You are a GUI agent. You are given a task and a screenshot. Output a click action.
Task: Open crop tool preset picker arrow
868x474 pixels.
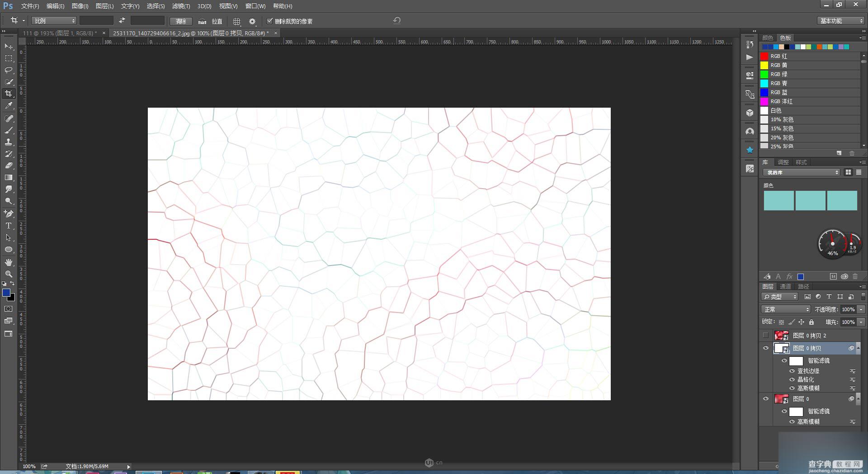point(24,21)
